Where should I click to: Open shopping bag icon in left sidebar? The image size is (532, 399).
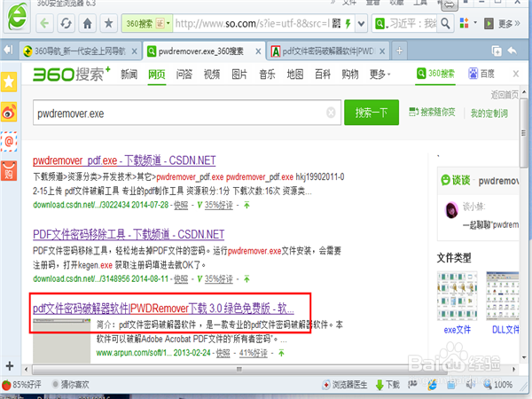click(9, 171)
